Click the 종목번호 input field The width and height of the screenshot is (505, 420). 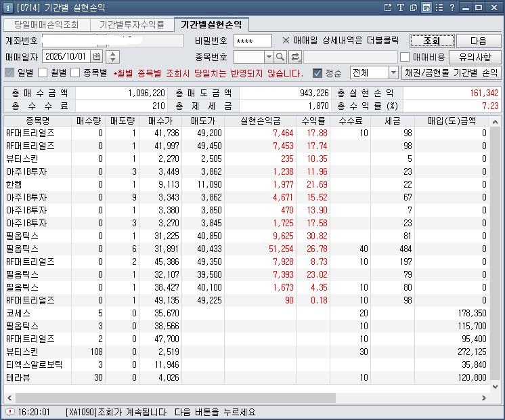pyautogui.click(x=249, y=57)
